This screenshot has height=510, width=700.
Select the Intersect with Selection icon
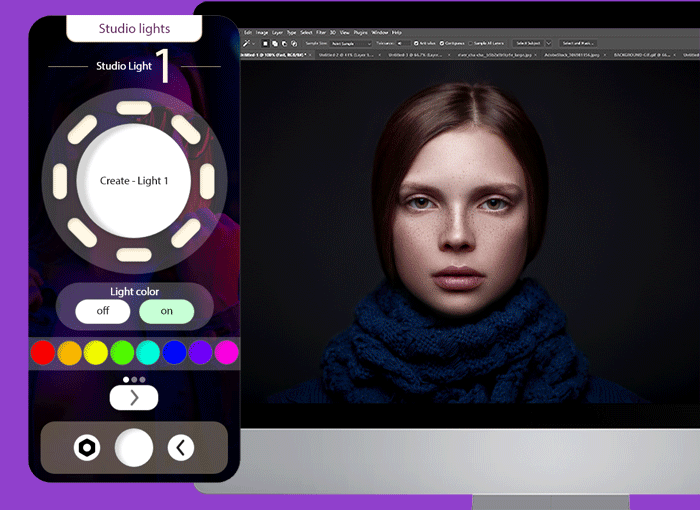(x=292, y=44)
